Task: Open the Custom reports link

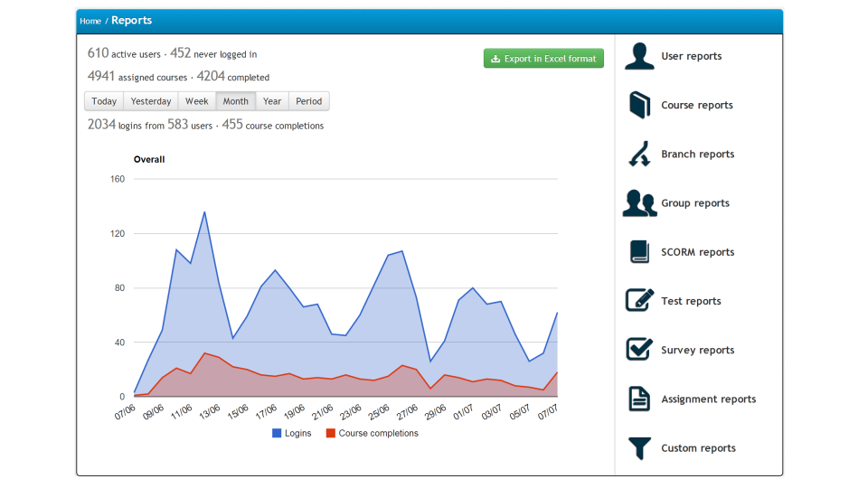Action: pyautogui.click(x=698, y=448)
